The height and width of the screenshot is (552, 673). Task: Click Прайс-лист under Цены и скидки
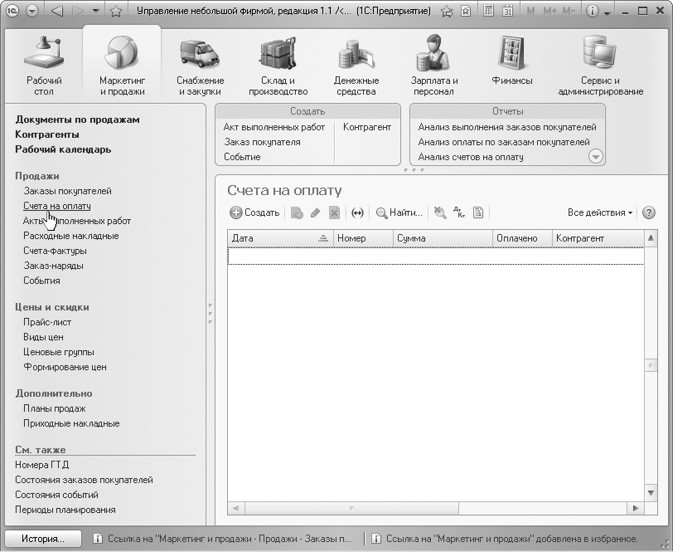coord(47,322)
